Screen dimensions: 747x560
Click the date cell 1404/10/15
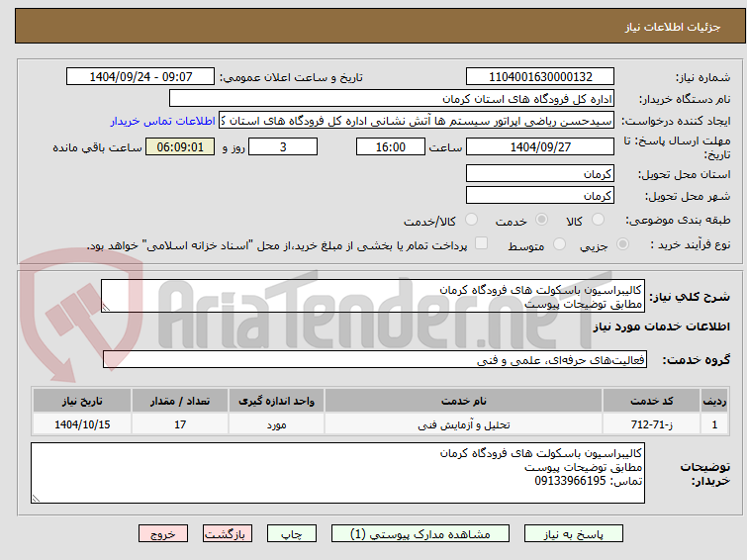click(82, 424)
